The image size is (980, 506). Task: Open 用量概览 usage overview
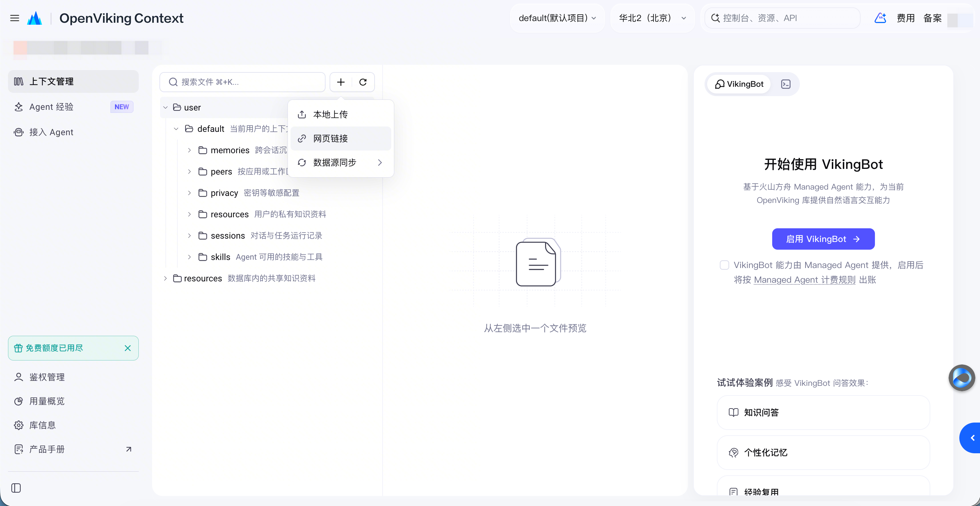(x=73, y=401)
